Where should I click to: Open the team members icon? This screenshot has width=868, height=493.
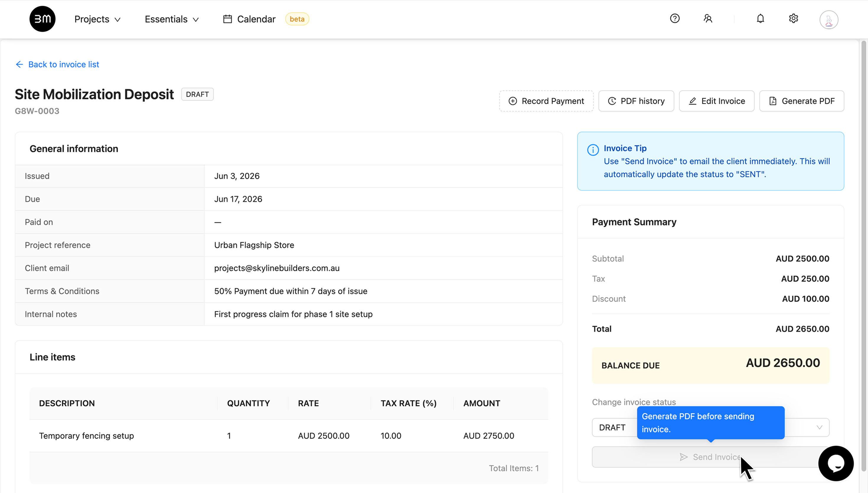707,19
